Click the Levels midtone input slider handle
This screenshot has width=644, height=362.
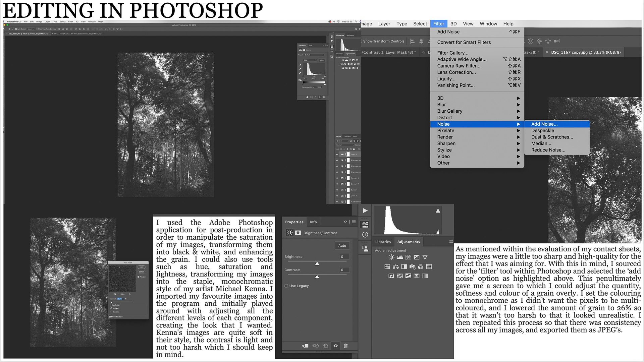314,76
